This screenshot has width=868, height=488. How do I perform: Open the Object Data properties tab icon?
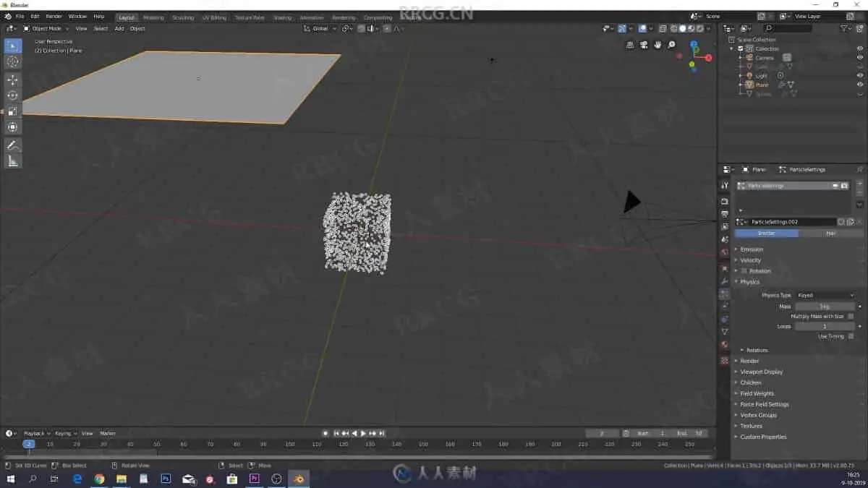[724, 332]
